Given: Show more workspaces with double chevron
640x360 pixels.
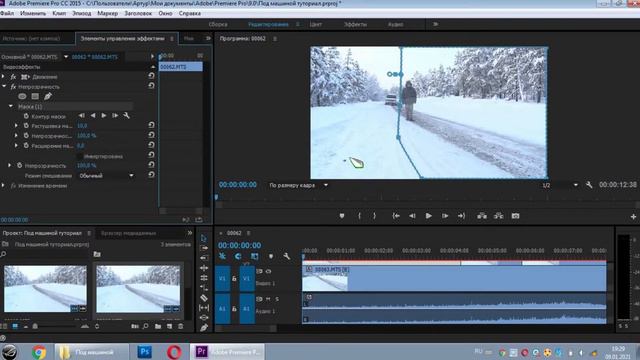Looking at the screenshot, I should click(x=436, y=24).
